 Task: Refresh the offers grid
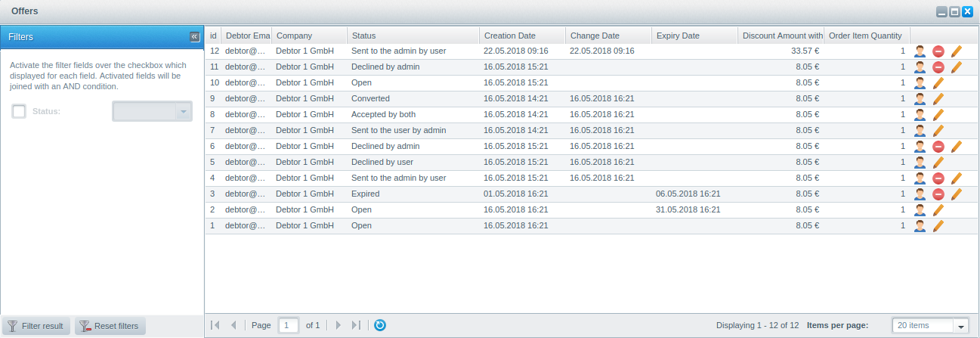click(380, 325)
